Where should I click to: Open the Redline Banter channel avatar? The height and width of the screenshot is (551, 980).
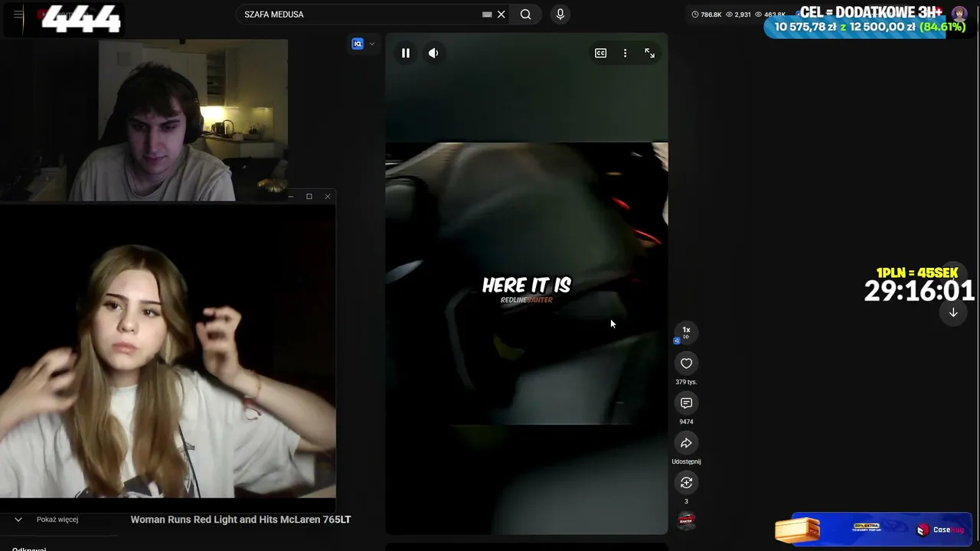(687, 521)
